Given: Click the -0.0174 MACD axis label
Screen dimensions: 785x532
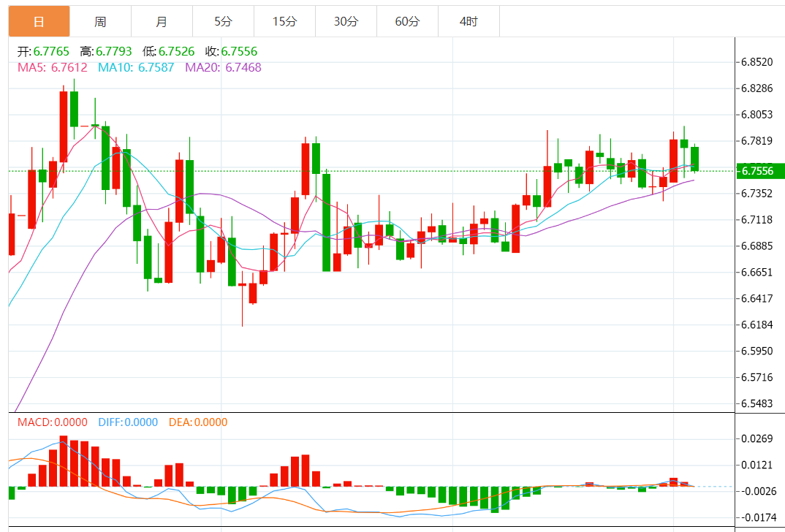Looking at the screenshot, I should (x=757, y=517).
